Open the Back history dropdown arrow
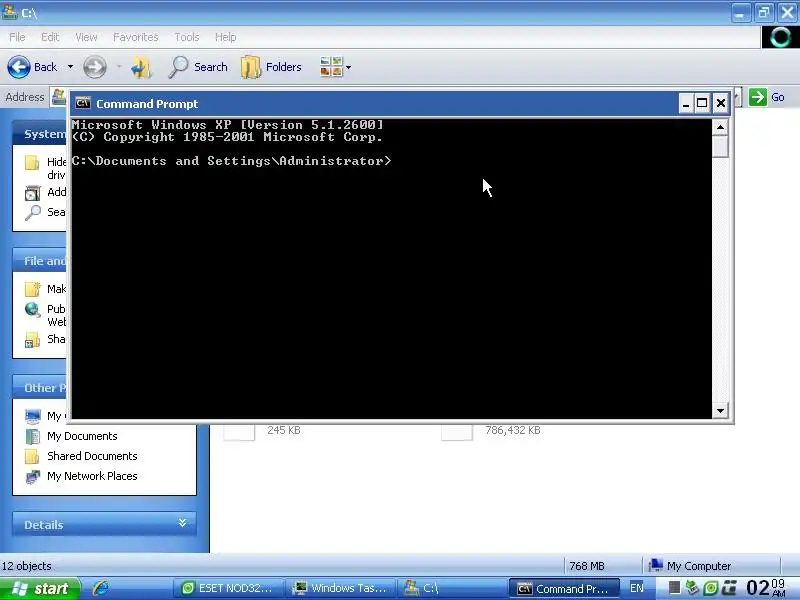 [70, 67]
